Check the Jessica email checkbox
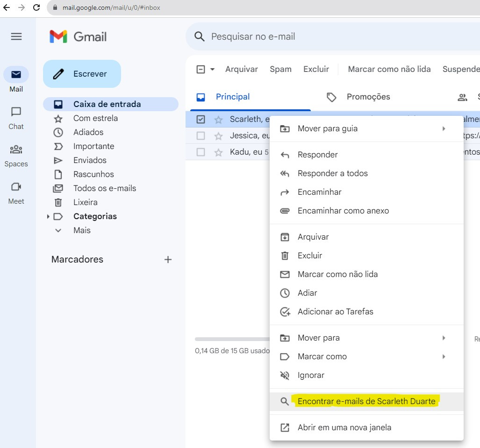This screenshot has height=448, width=480. (x=201, y=135)
